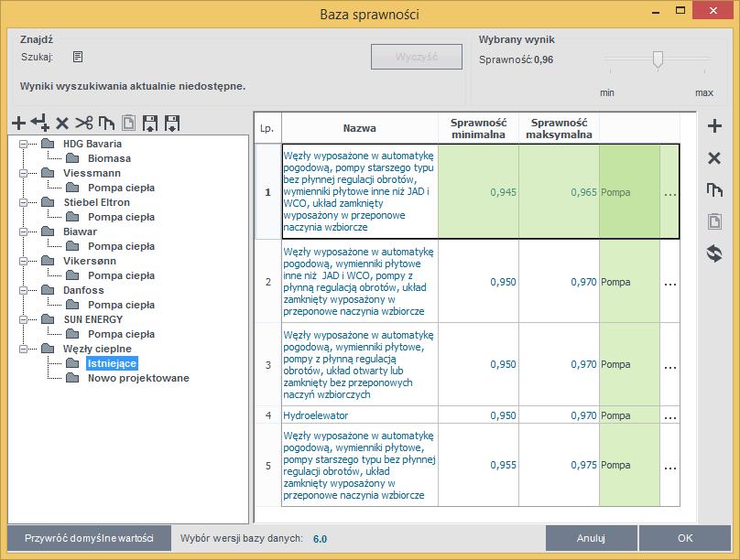
Task: Select the 0,965 maximum efficiency cell
Action: [x=559, y=192]
